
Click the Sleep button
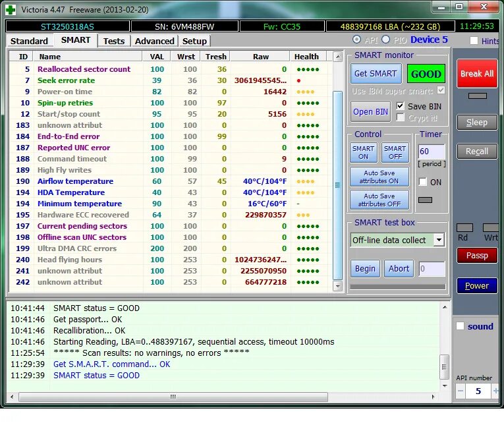point(477,122)
